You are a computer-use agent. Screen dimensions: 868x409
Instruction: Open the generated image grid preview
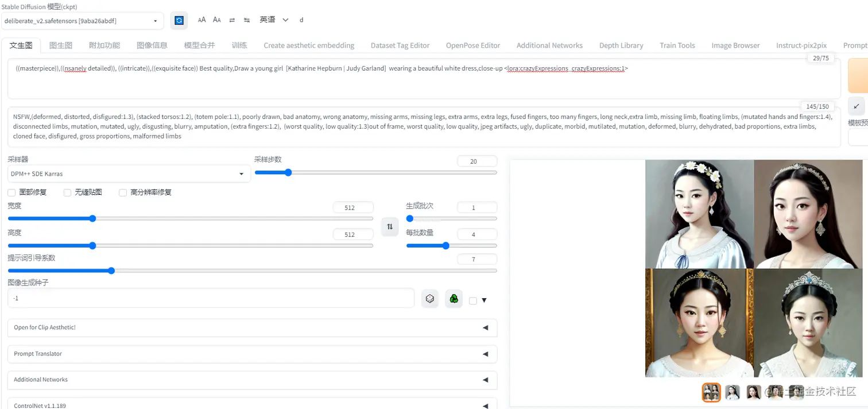(754, 268)
